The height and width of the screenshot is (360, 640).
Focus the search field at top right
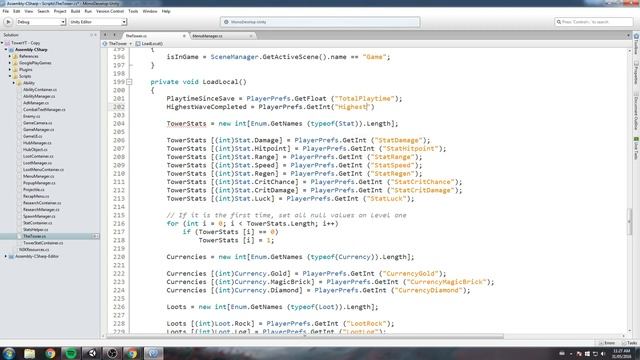coord(593,22)
